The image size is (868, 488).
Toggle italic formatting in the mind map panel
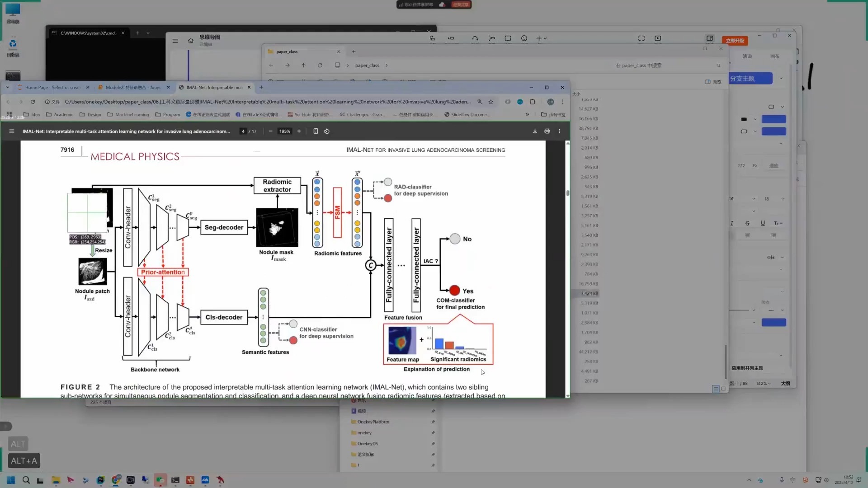pos(732,223)
